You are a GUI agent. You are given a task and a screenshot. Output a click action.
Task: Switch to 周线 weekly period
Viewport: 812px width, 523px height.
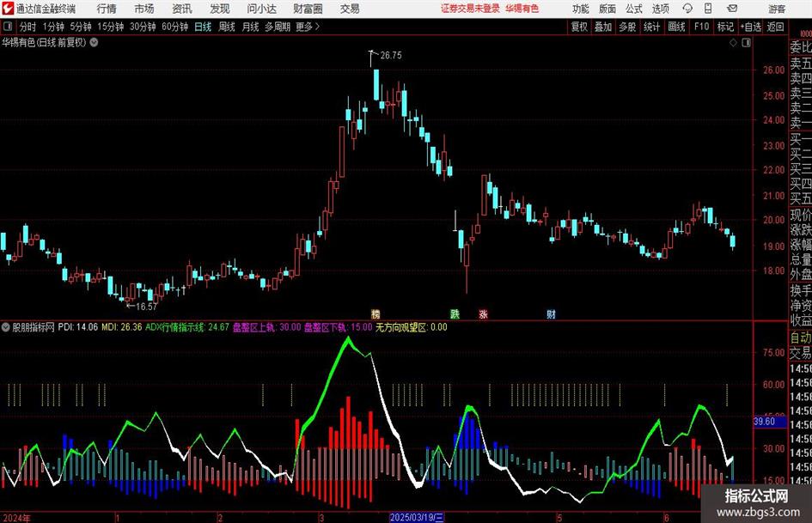pos(227,27)
